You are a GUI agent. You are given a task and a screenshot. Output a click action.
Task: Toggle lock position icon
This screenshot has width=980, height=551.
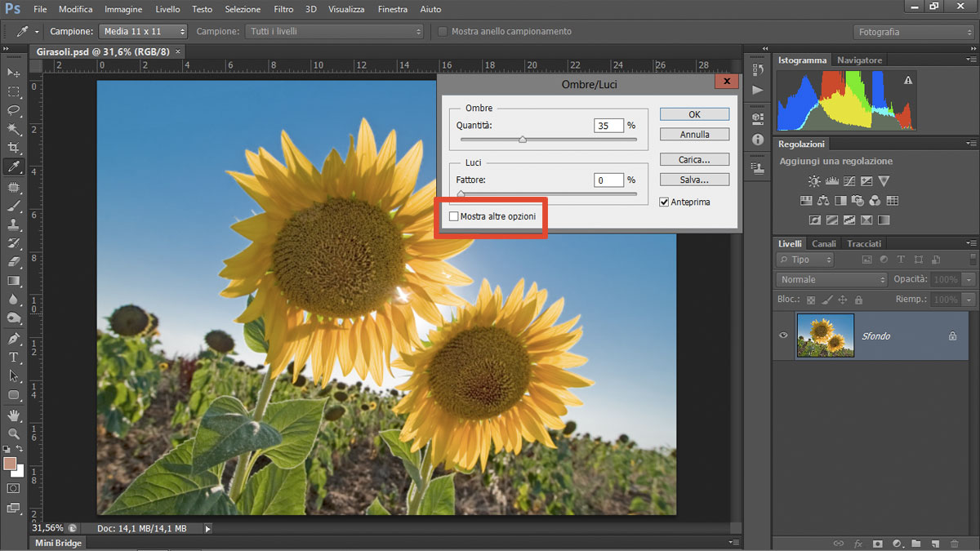(x=843, y=300)
